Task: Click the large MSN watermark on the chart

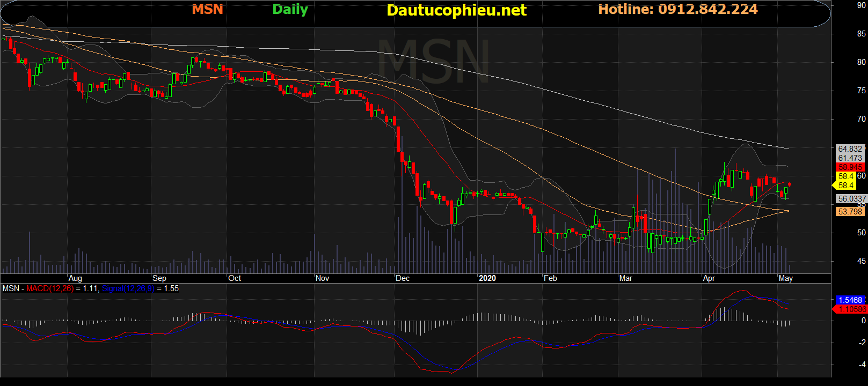Action: (x=434, y=62)
